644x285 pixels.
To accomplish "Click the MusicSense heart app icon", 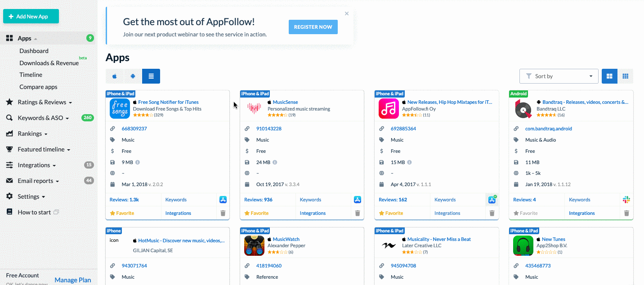I will [254, 109].
